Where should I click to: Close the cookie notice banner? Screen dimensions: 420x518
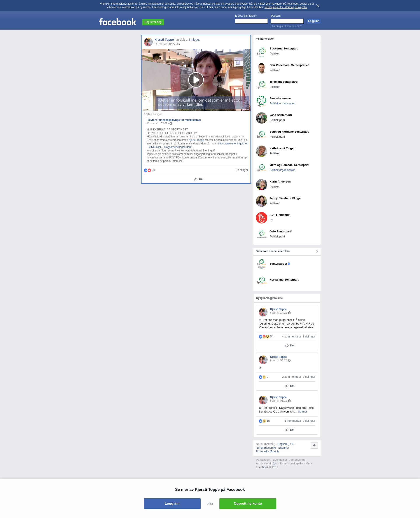coord(318,6)
